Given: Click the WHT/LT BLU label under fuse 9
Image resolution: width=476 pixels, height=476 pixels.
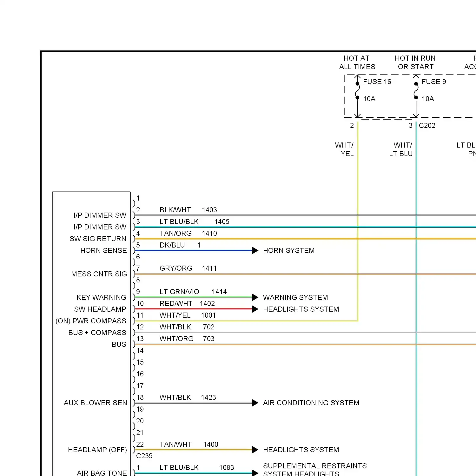Looking at the screenshot, I should 401,149.
